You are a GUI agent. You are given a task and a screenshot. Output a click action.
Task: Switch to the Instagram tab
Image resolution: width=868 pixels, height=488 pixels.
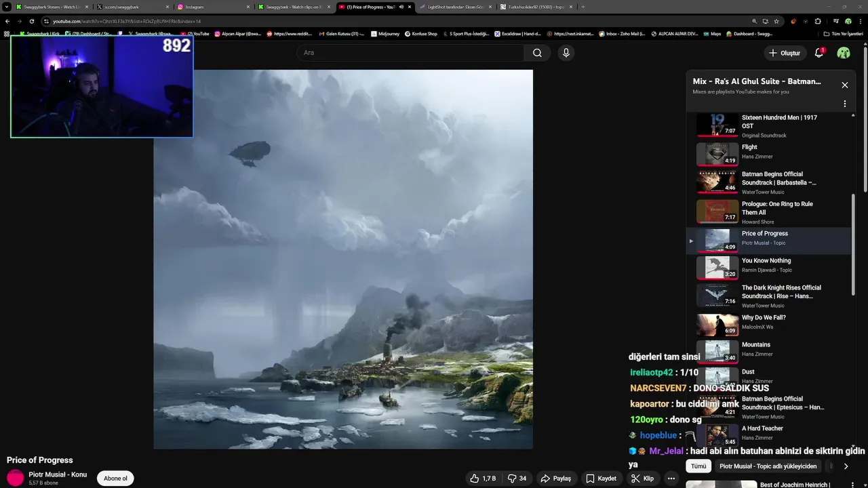[x=214, y=7]
